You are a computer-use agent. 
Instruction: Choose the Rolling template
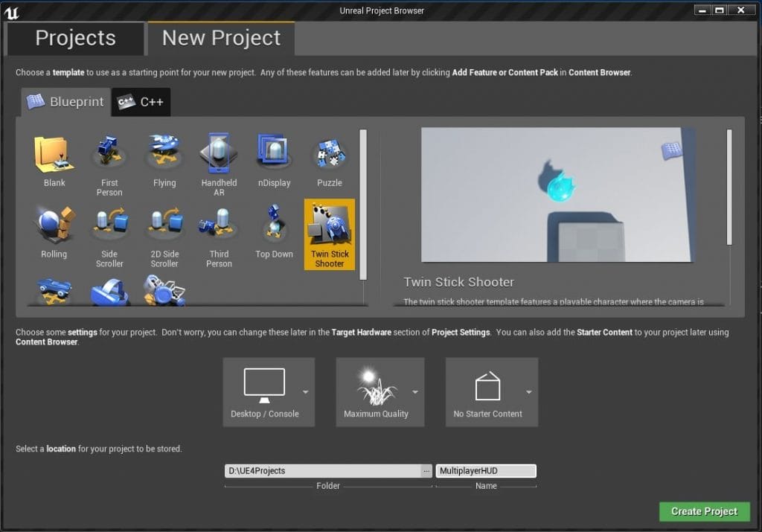click(x=53, y=231)
